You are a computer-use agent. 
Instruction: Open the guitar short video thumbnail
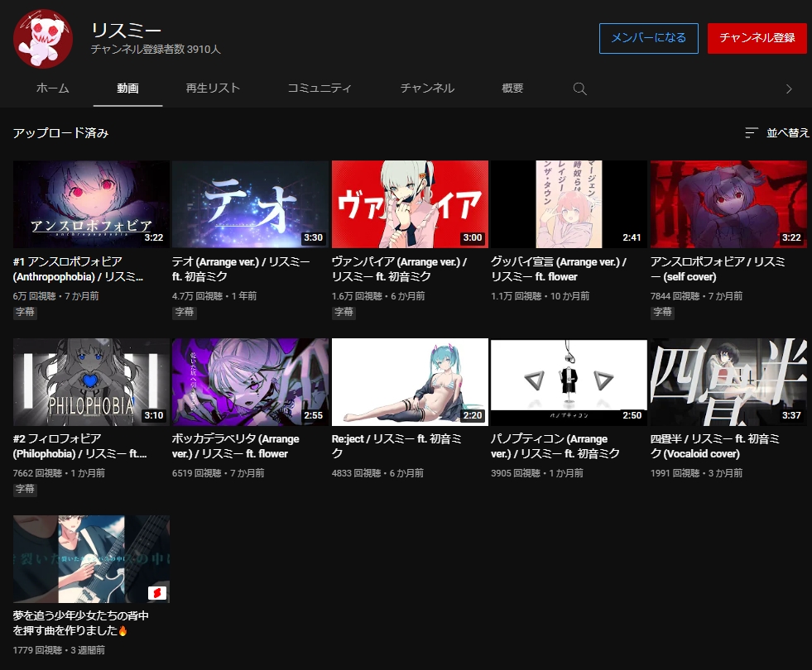[91, 559]
